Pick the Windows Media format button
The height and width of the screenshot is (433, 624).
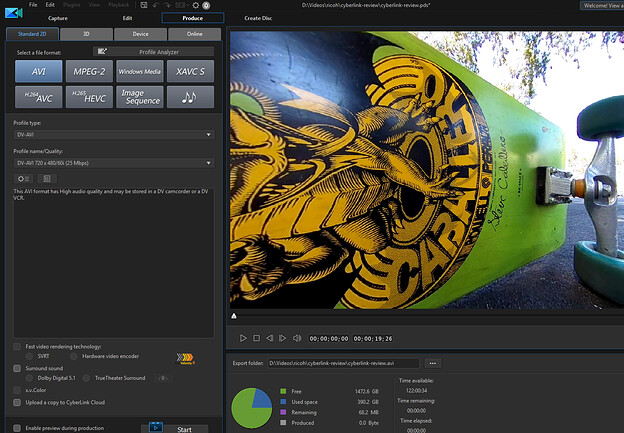140,71
